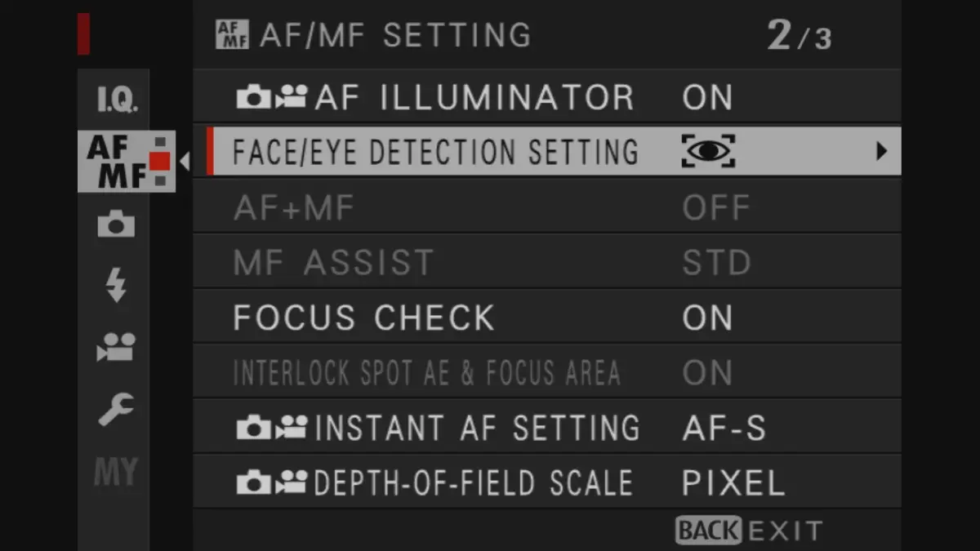Click the 2/3 page indicator
Image resolution: width=980 pixels, height=551 pixels.
pos(798,34)
